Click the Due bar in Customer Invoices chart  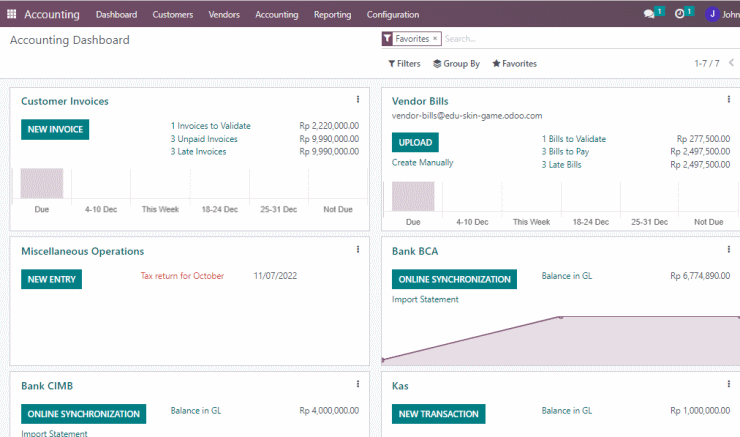click(x=42, y=184)
